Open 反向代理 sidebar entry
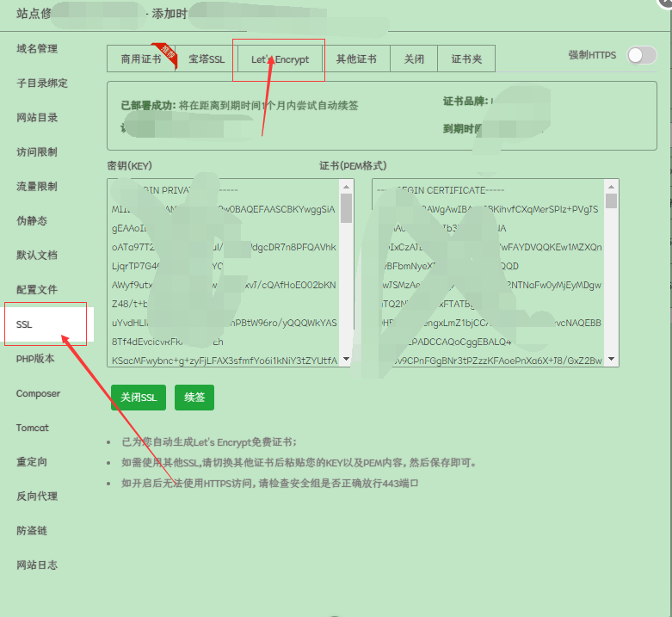The image size is (672, 617). click(x=37, y=497)
